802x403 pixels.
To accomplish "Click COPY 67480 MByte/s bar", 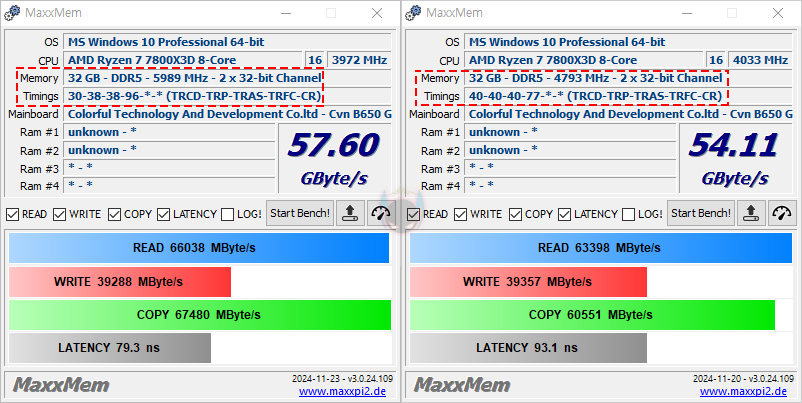I will pos(200,315).
